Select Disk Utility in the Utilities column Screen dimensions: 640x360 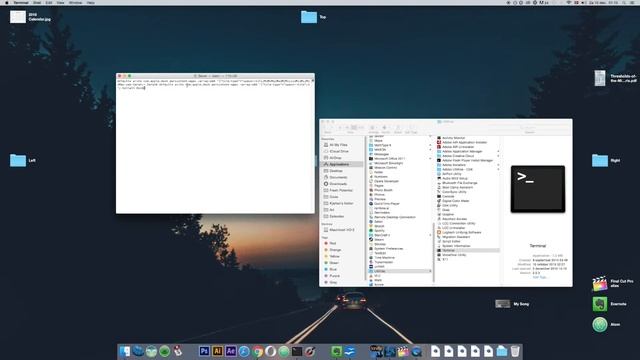(x=450, y=205)
